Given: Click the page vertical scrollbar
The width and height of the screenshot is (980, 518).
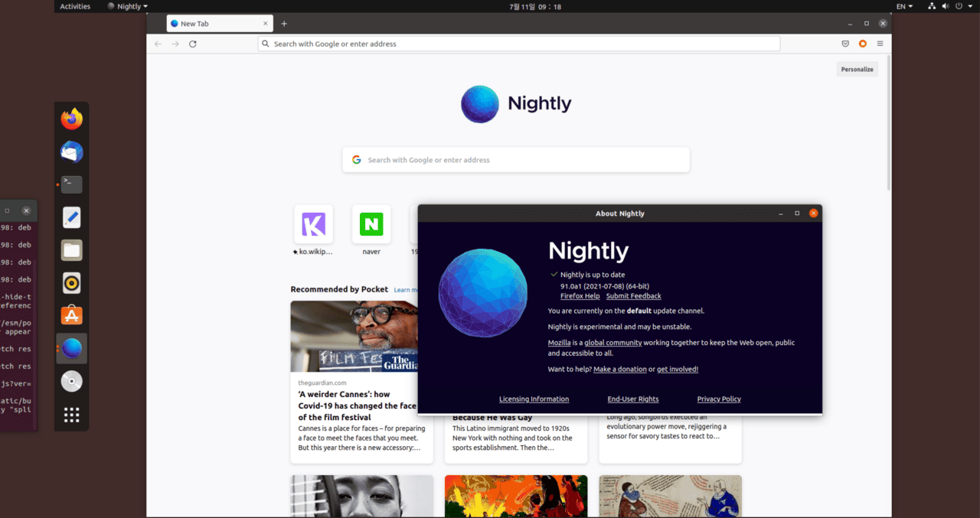Looking at the screenshot, I should click(888, 122).
